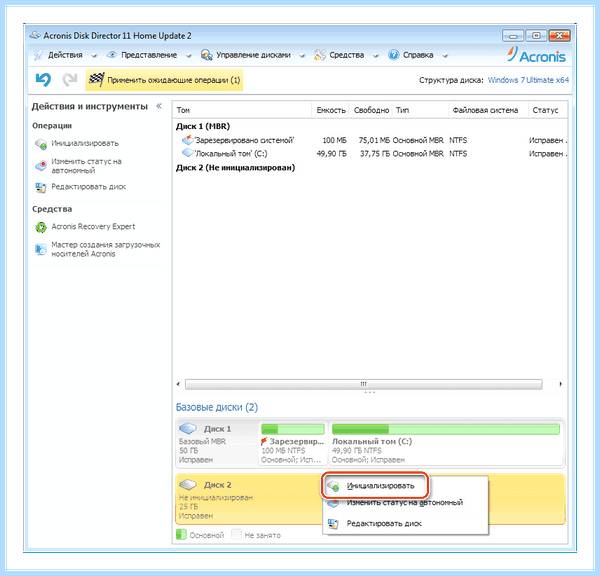This screenshot has height=576, width=600.
Task: Sort by the Емкость column header
Action: click(331, 110)
